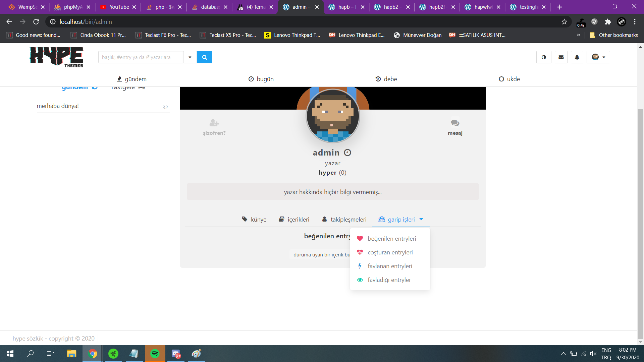The height and width of the screenshot is (362, 644).
Task: Open Spotify from the taskbar
Action: coord(155,354)
